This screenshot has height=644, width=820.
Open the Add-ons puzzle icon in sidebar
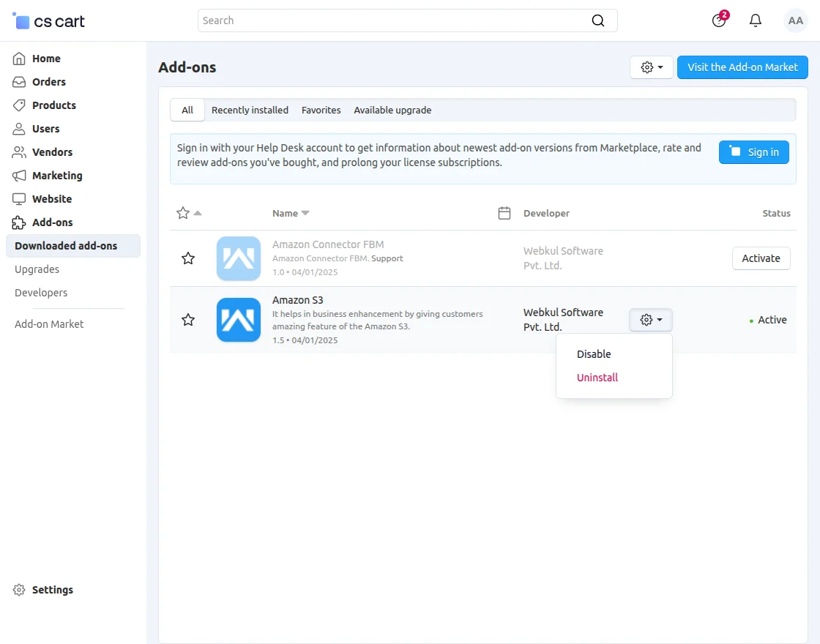click(18, 222)
